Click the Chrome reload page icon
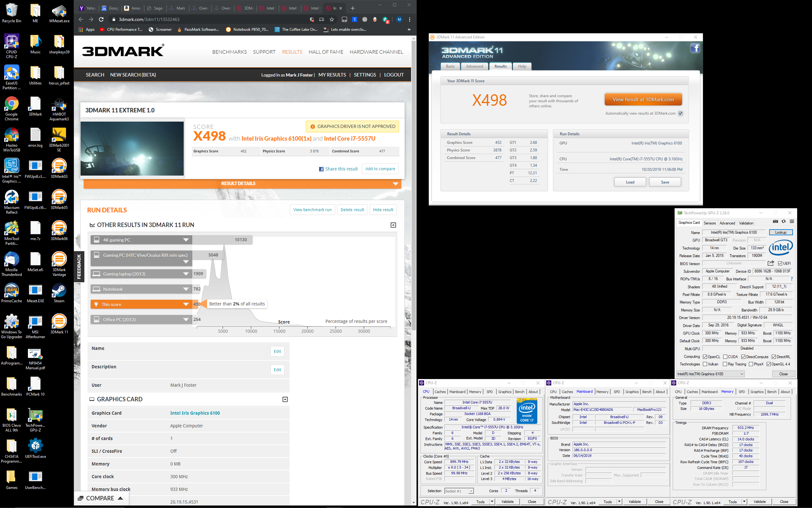The image size is (812, 508). coord(101,19)
